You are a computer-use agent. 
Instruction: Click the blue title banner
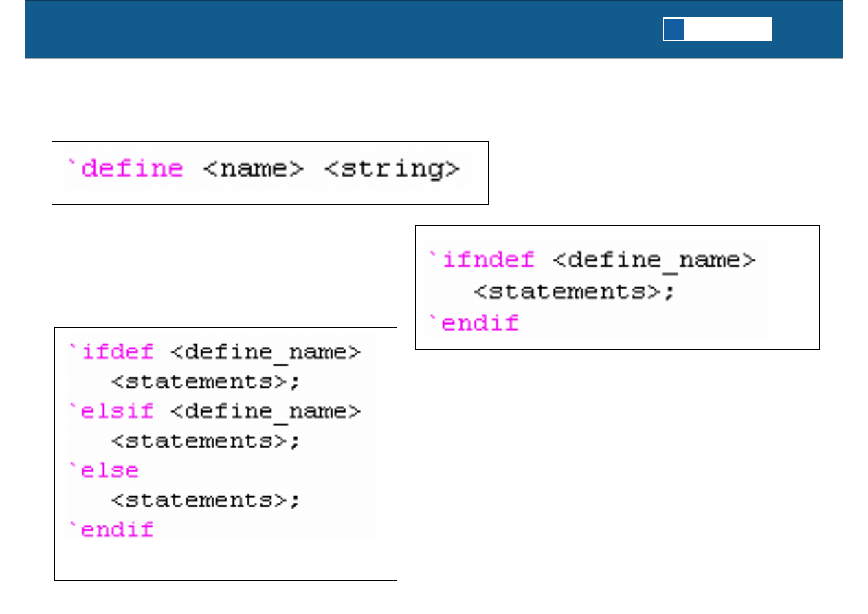pyautogui.click(x=344, y=30)
